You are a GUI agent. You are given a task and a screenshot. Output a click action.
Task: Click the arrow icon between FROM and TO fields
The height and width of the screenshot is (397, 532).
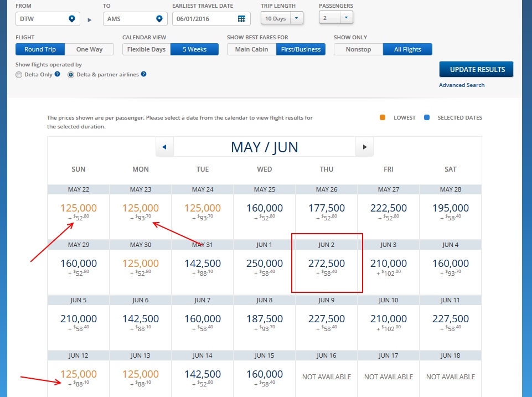89,18
